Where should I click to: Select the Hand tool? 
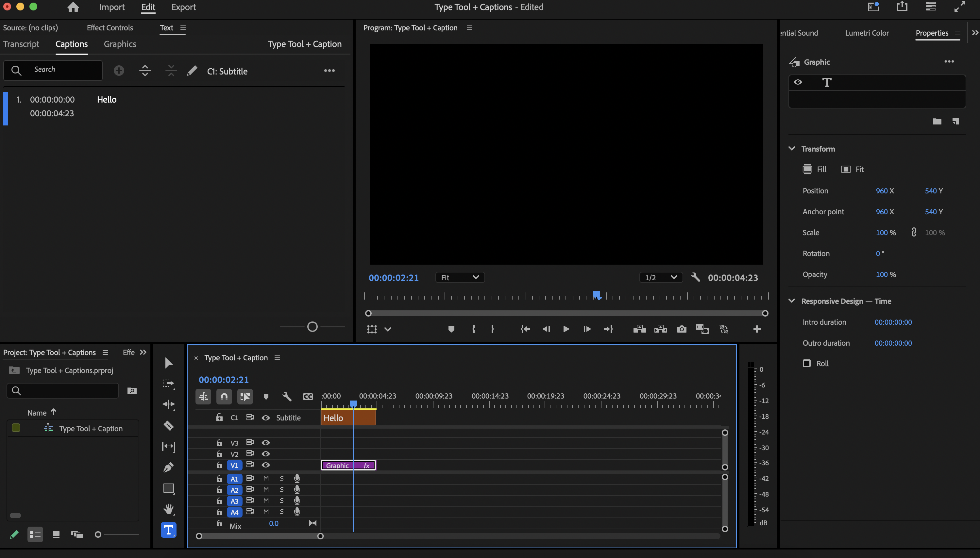tap(169, 509)
